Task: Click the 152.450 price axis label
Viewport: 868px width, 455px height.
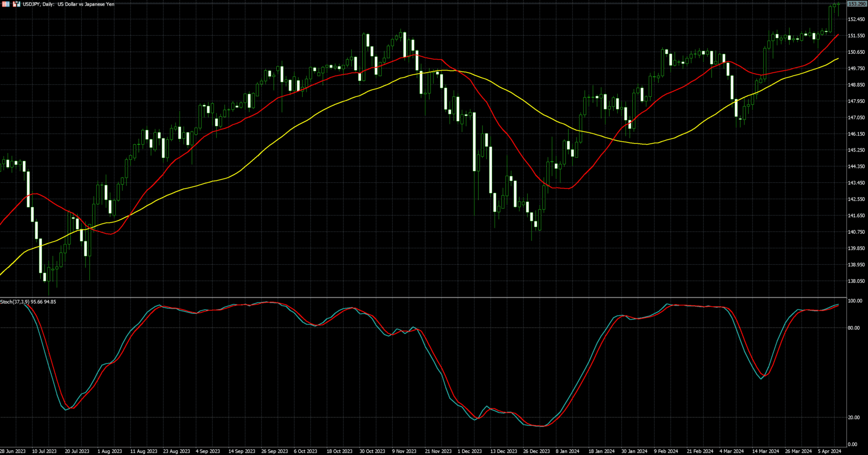Action: click(856, 19)
